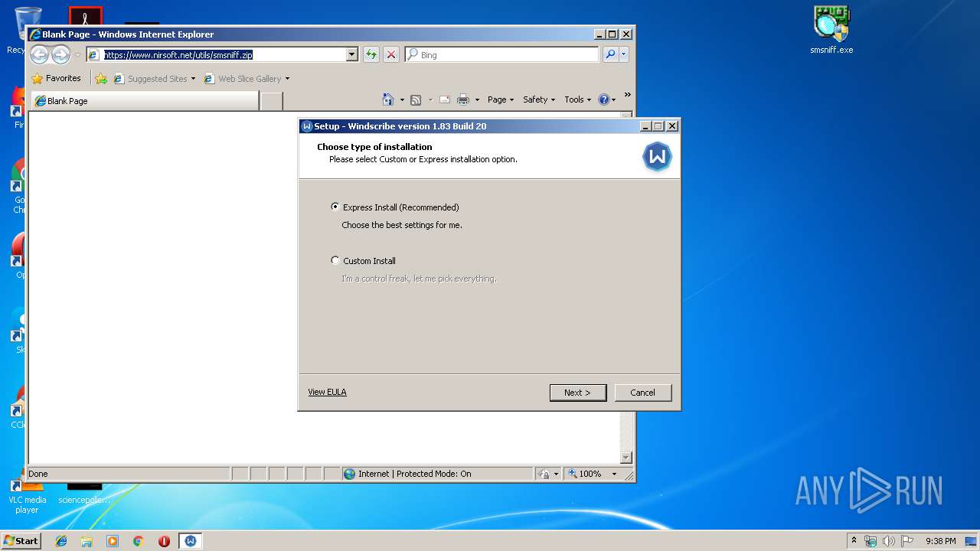The height and width of the screenshot is (551, 980).
Task: Expand the Home button dropdown arrow
Action: (402, 99)
